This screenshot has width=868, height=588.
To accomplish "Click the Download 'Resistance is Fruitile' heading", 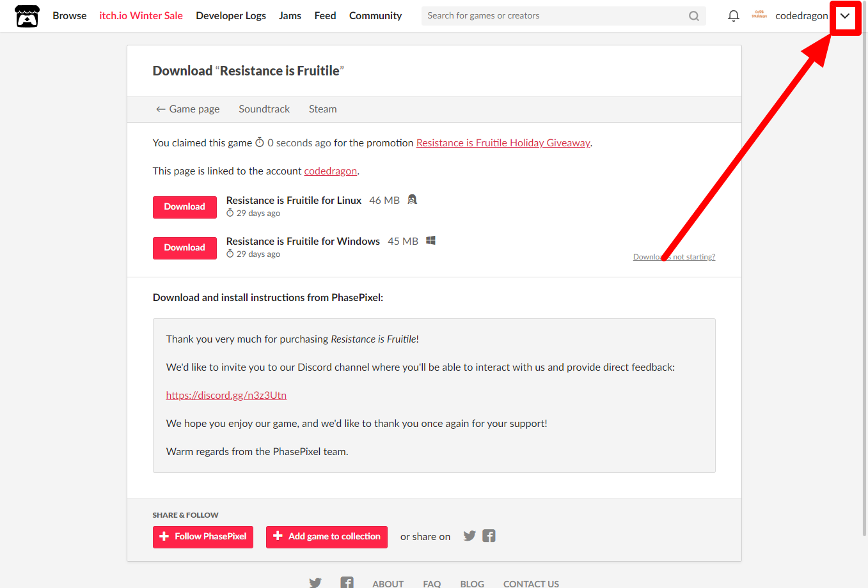I will coord(248,71).
